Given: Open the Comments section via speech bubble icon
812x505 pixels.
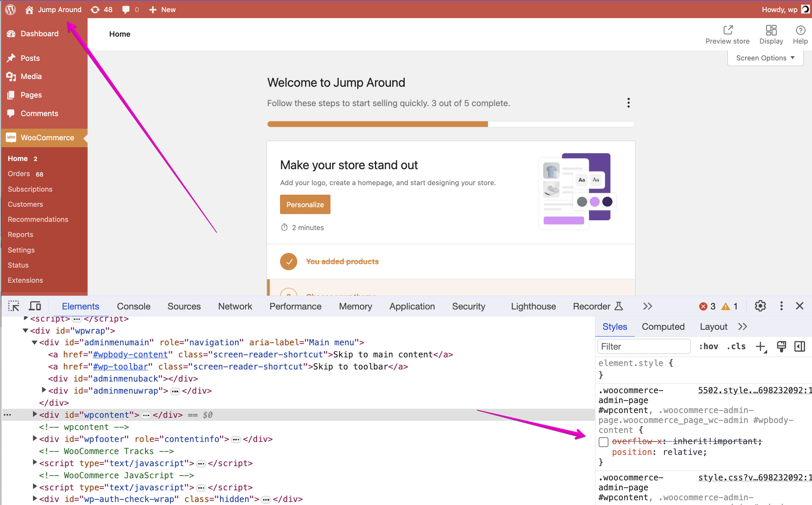Looking at the screenshot, I should click(125, 9).
